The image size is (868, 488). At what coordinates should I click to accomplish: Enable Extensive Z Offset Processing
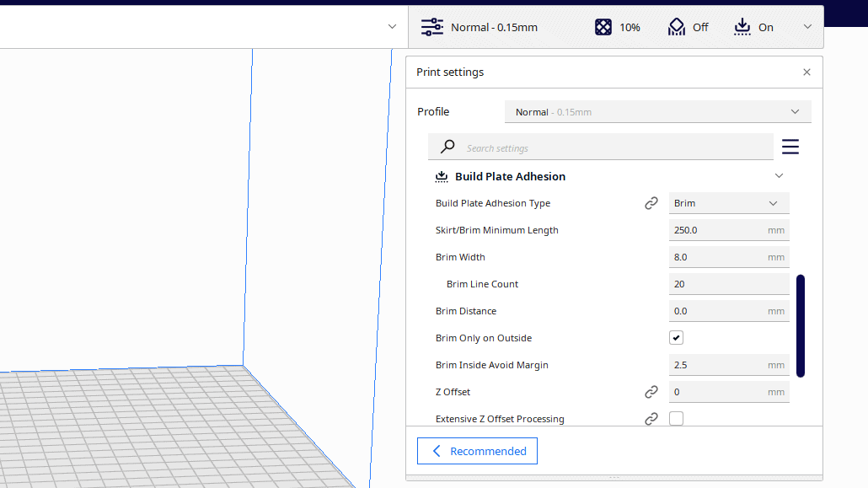pyautogui.click(x=676, y=418)
